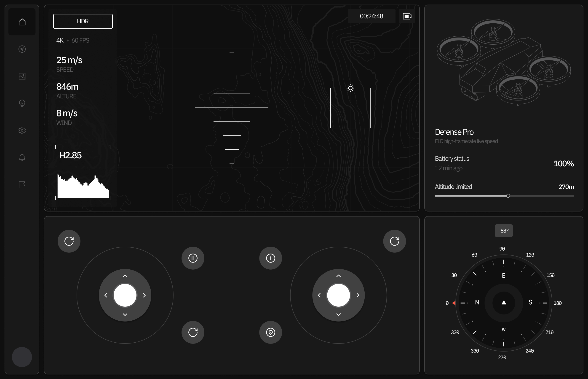Push the left joystick down arrow

125,314
